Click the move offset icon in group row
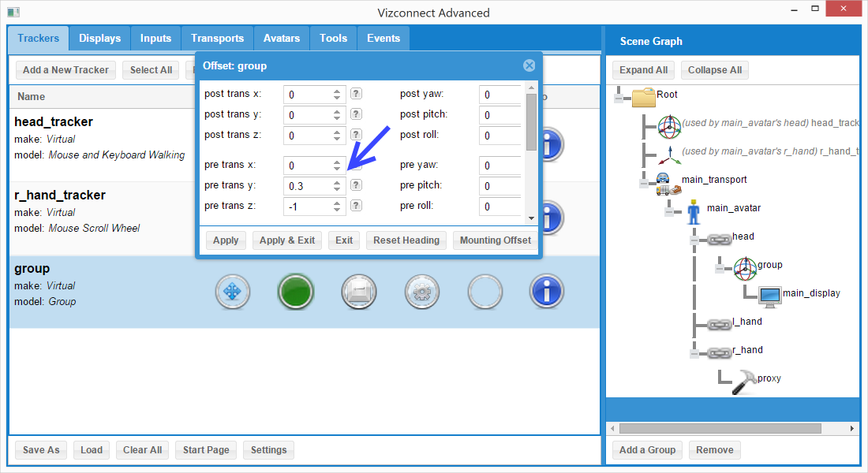 click(232, 292)
